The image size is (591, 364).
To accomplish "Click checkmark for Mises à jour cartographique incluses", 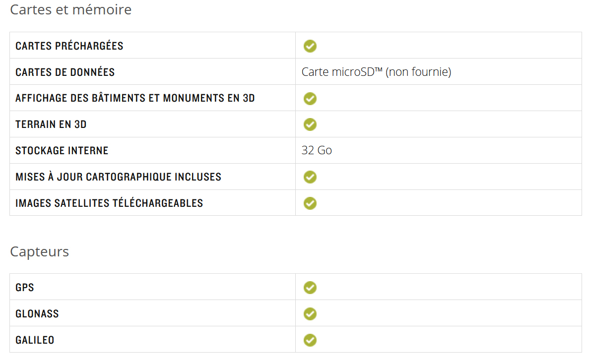I will point(310,177).
